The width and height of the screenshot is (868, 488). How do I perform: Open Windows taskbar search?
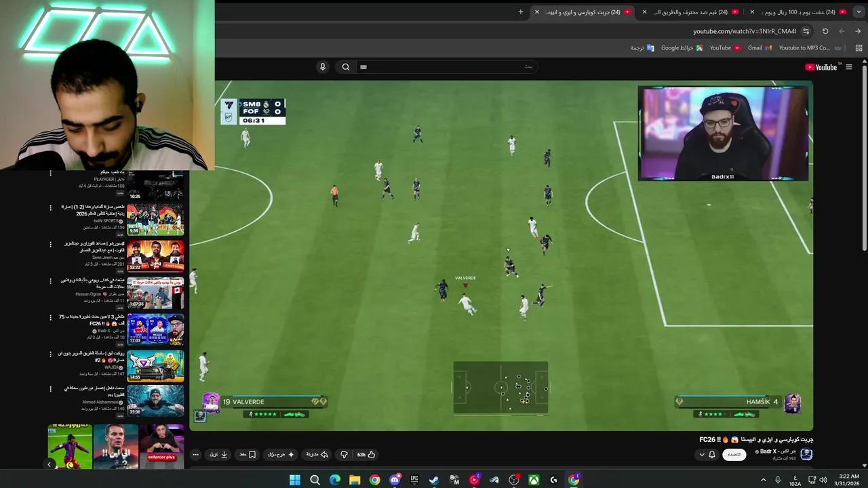315,480
